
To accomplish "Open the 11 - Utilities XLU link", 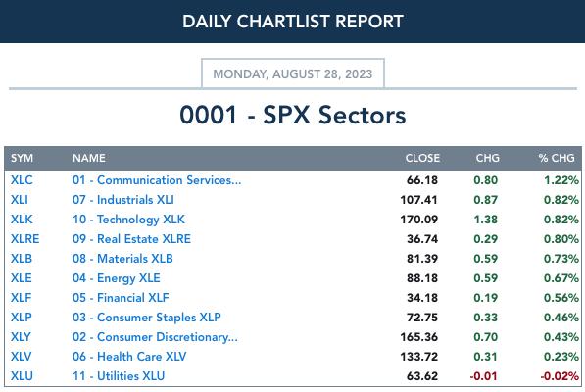I will (119, 376).
